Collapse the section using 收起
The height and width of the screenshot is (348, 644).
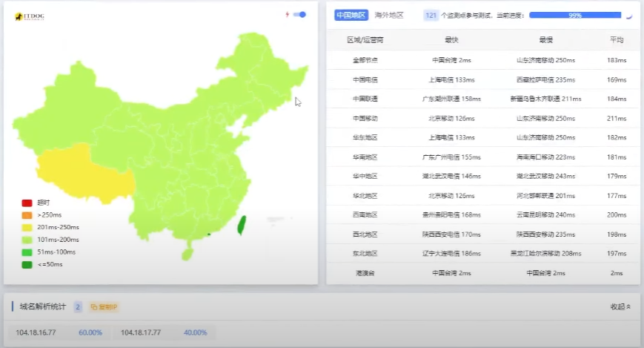[x=620, y=306]
